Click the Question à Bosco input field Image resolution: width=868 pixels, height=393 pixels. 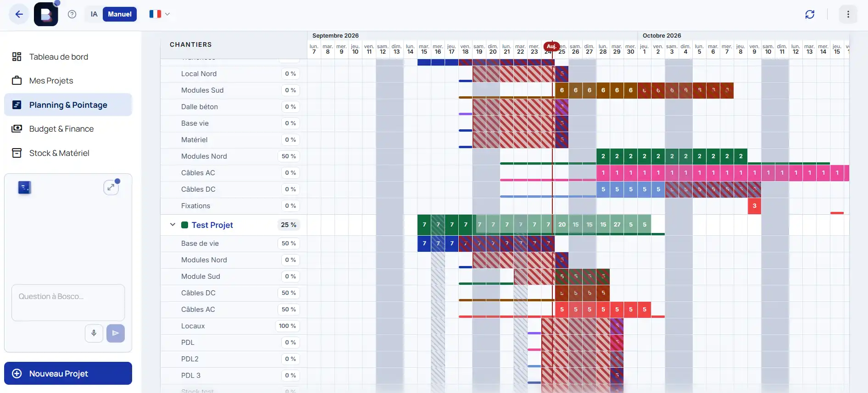pyautogui.click(x=68, y=303)
